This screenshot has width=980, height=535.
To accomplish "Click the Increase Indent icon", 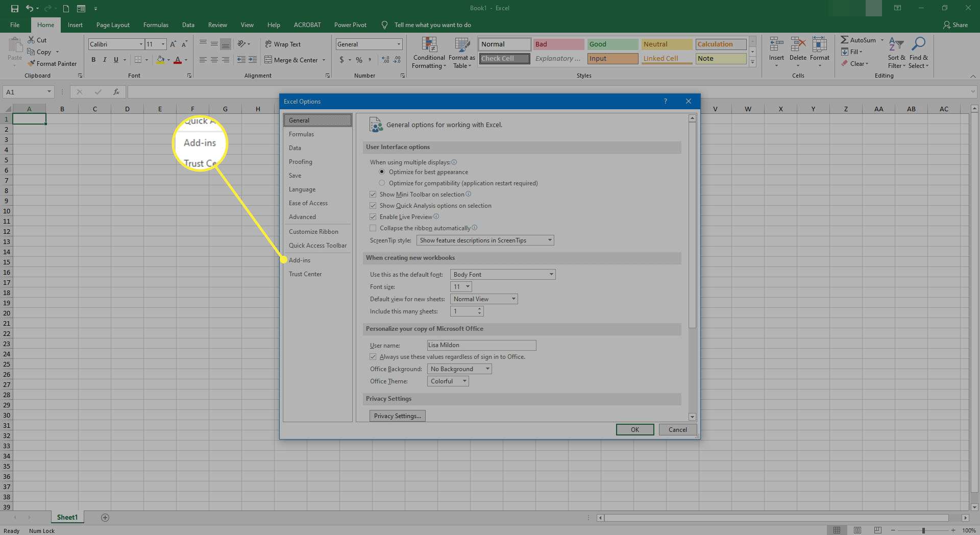I will click(x=252, y=60).
